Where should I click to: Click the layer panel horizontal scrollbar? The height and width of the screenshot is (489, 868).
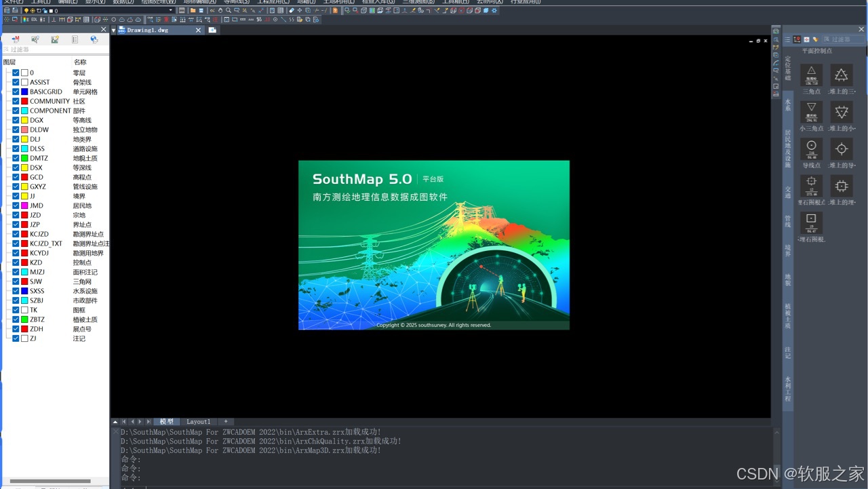[x=49, y=482]
